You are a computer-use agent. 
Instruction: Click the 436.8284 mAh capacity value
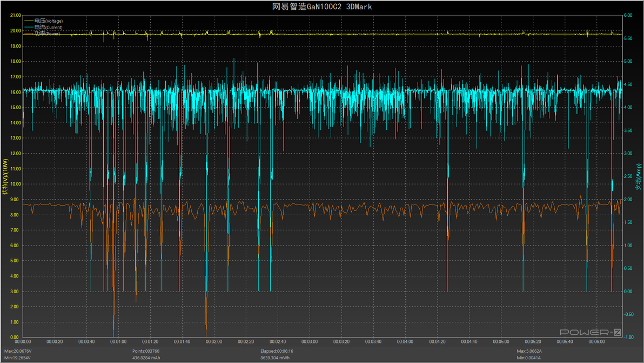tap(146, 358)
